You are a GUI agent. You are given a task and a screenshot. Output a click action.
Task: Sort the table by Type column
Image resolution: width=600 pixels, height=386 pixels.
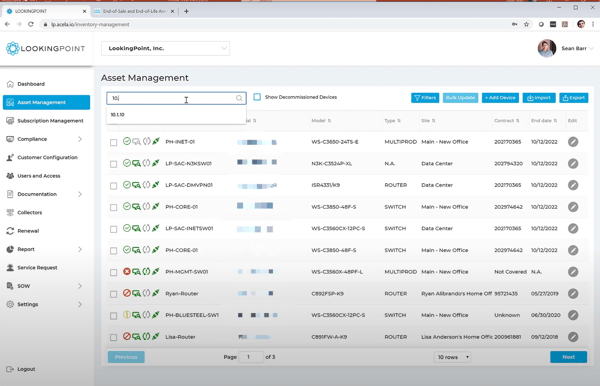(393, 121)
